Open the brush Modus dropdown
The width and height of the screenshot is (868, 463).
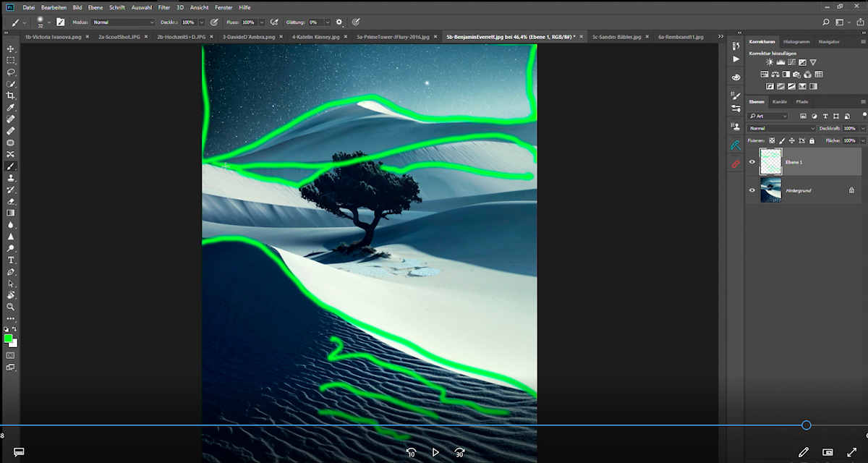(123, 22)
